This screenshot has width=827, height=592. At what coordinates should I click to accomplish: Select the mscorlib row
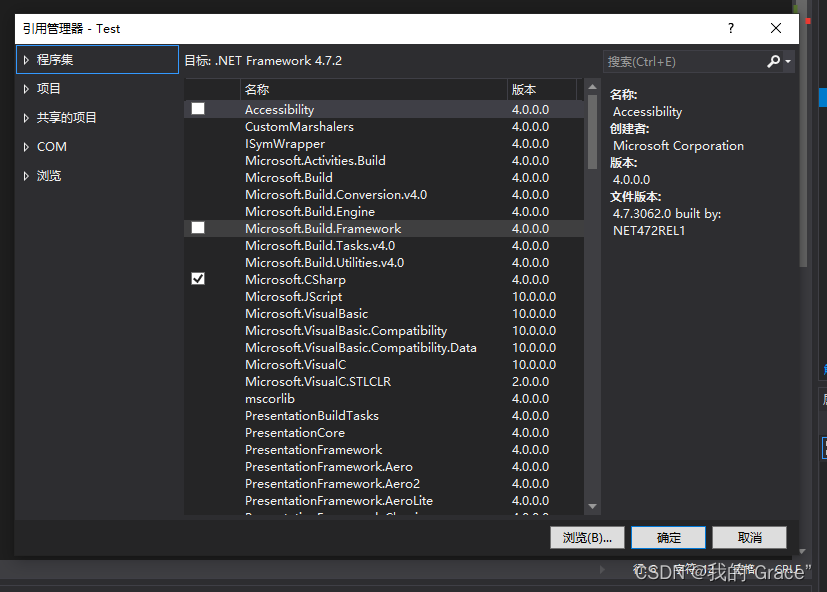click(384, 398)
